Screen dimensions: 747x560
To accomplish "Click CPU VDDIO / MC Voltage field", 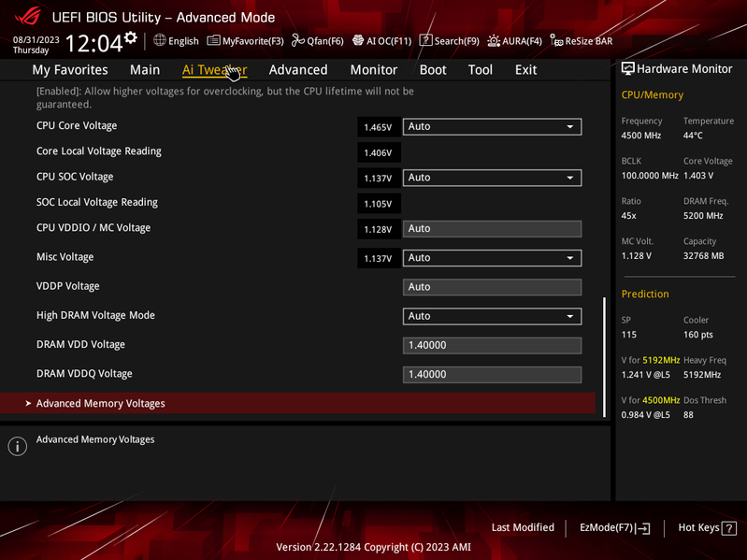I will pos(492,228).
